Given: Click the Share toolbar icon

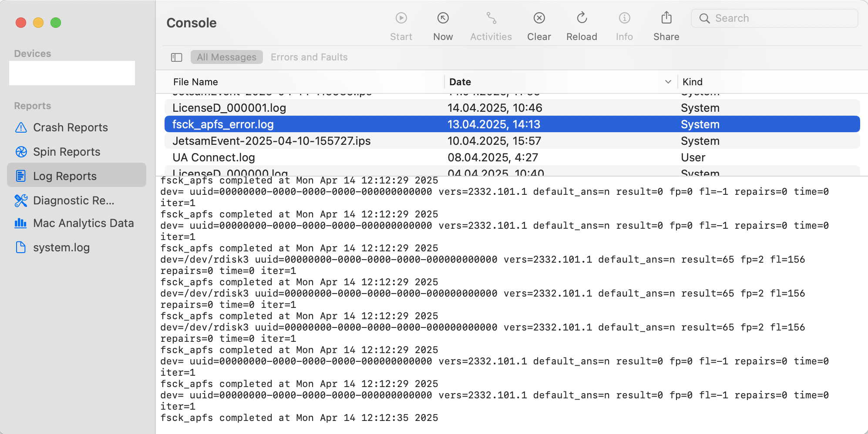Looking at the screenshot, I should 666,18.
